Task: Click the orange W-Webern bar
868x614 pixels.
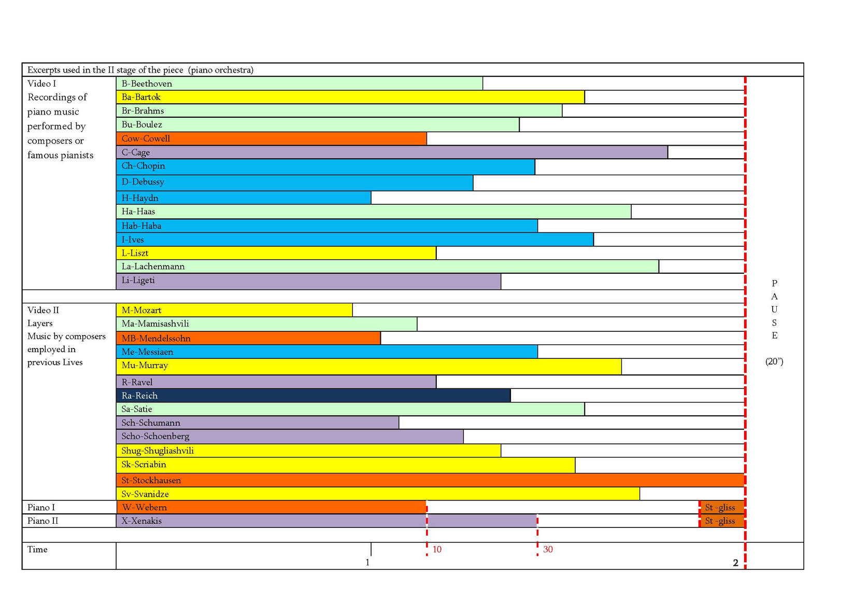Action: click(x=271, y=507)
